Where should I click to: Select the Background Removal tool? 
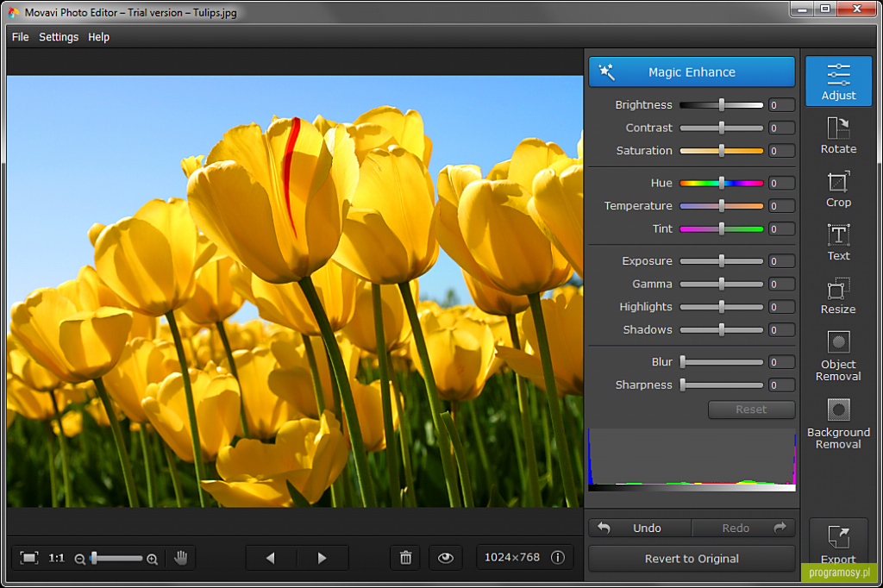(838, 423)
